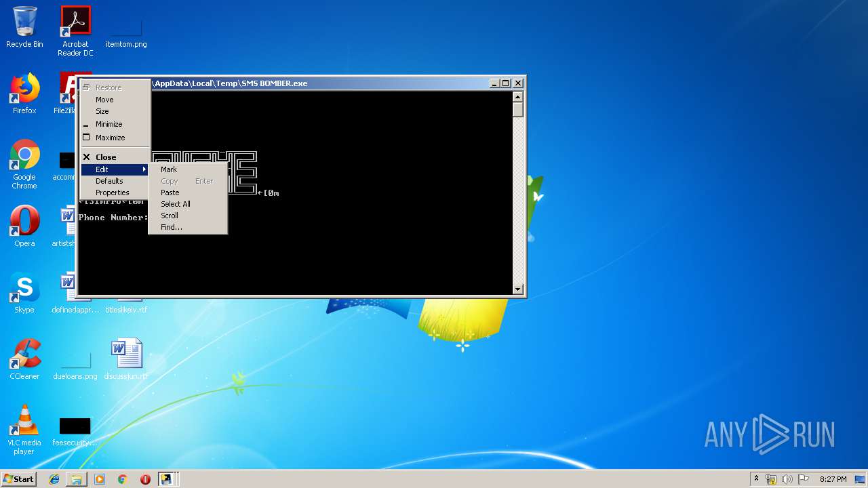Open Firefox desktop shortcut
The height and width of the screenshot is (488, 868).
point(24,94)
